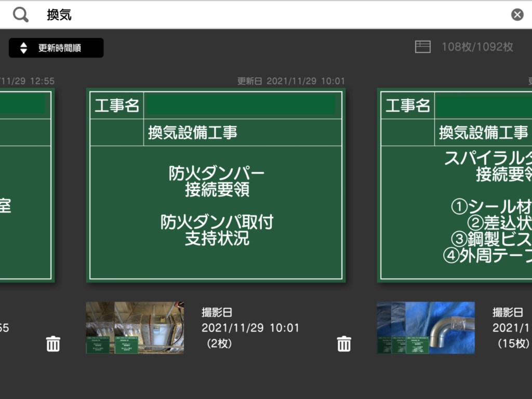Click the search field containing 換気
This screenshot has height=399, width=532.
tap(266, 15)
